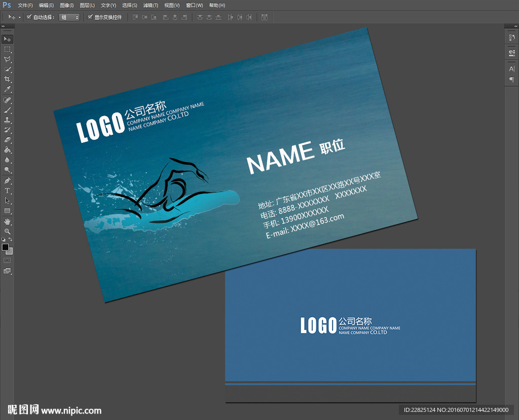Open the Character panel icon
Screen dimensions: 519x420
(511, 69)
